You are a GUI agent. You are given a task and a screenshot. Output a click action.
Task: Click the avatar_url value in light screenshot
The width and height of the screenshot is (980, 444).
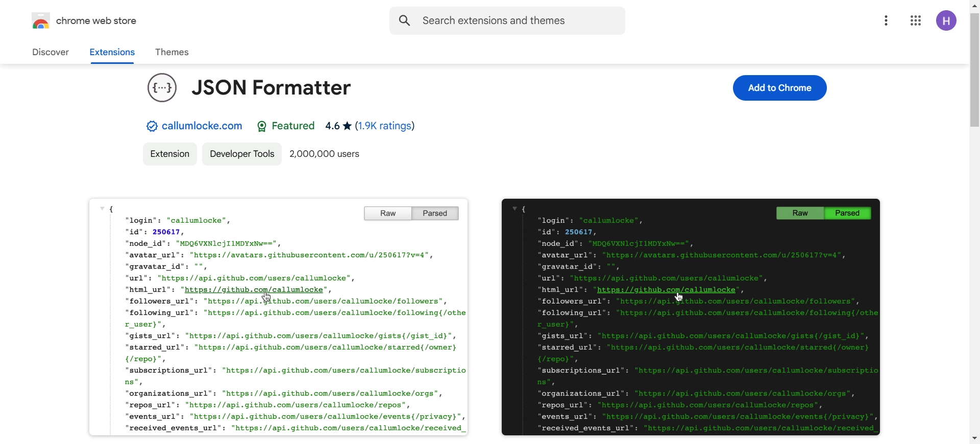pyautogui.click(x=309, y=255)
